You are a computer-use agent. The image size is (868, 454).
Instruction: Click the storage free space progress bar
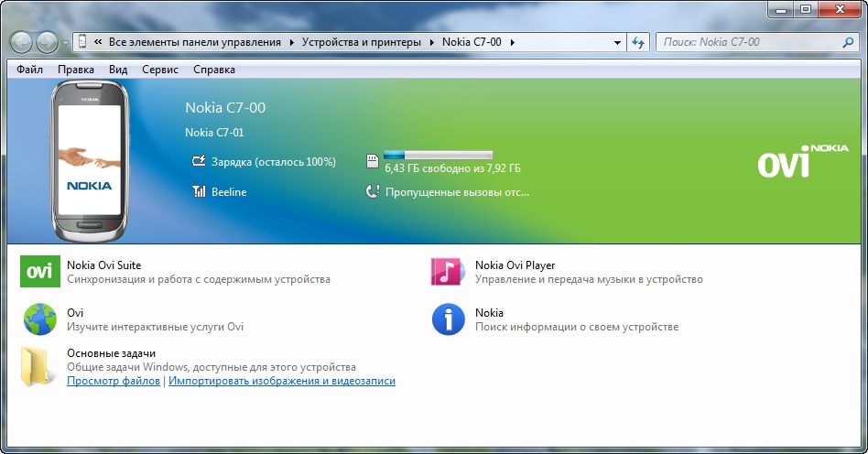[x=438, y=155]
